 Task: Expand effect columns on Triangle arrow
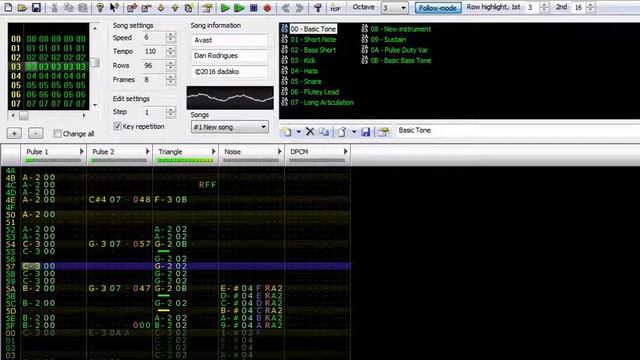pyautogui.click(x=213, y=151)
